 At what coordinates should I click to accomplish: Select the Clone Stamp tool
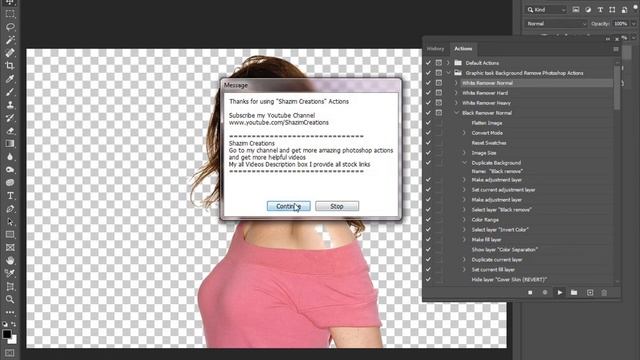[10, 105]
